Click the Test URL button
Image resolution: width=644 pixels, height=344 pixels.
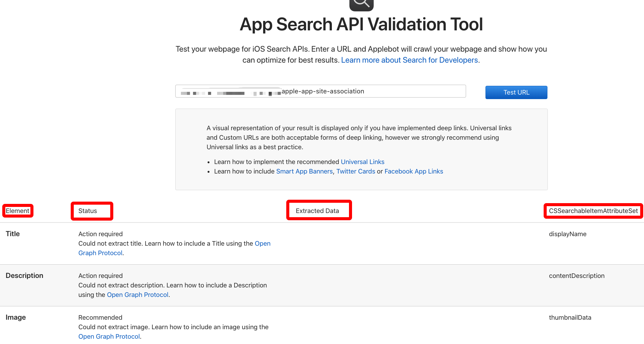coord(516,92)
